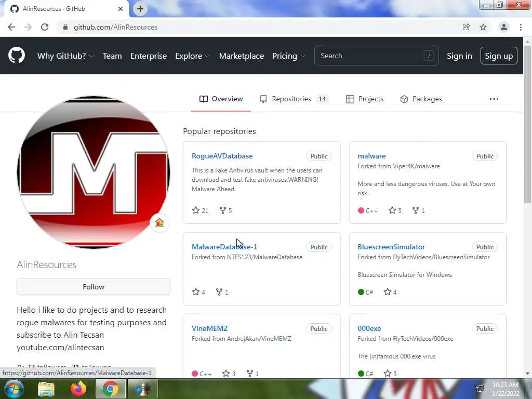532x399 pixels.
Task: Click 'Forked from FlyTechVideos/BluescreenSimulator' text
Action: (x=423, y=257)
